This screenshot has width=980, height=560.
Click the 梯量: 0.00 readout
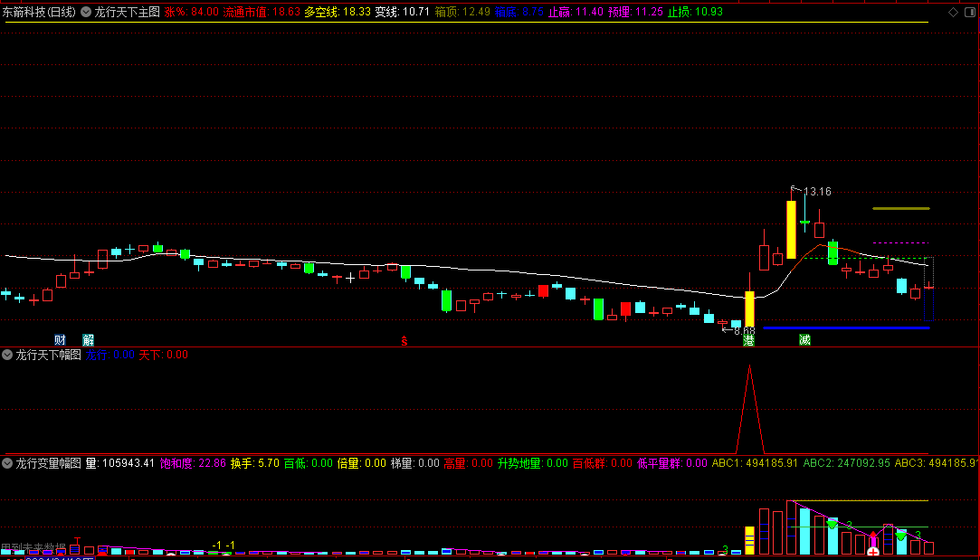coord(415,463)
